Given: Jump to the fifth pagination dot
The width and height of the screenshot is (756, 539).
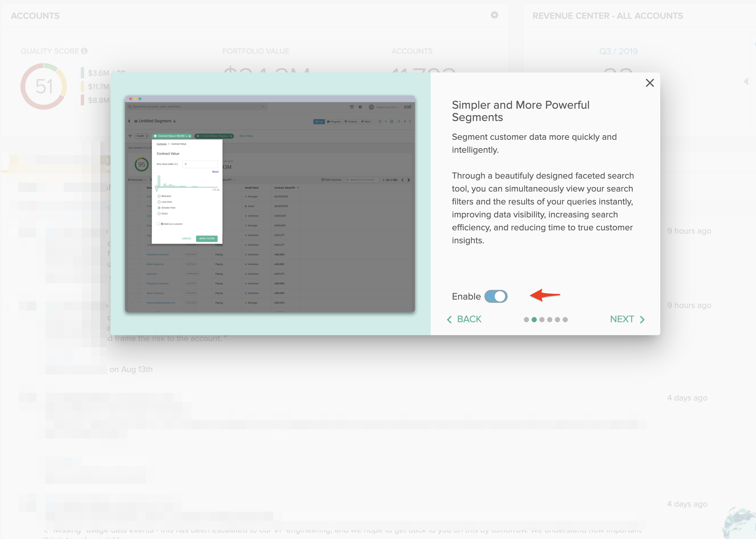Looking at the screenshot, I should coord(557,320).
